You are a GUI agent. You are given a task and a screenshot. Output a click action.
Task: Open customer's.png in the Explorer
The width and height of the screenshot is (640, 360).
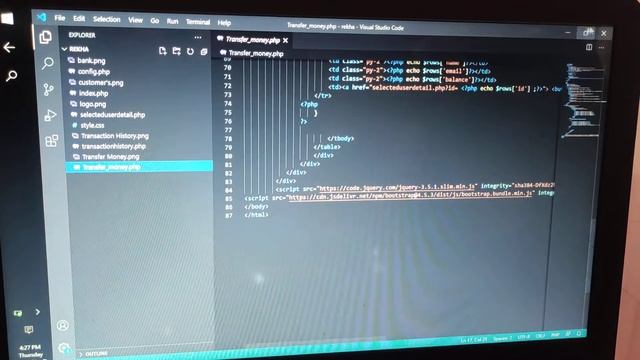pyautogui.click(x=100, y=82)
